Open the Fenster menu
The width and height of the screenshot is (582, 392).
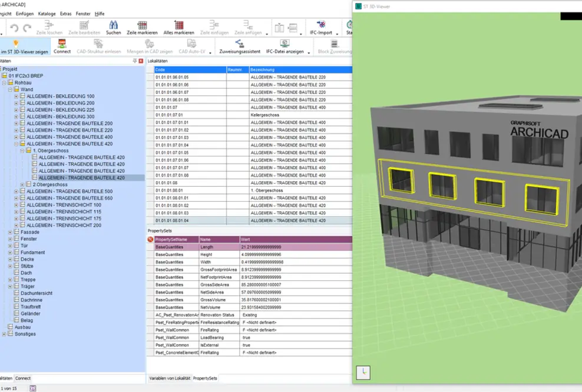click(x=83, y=14)
